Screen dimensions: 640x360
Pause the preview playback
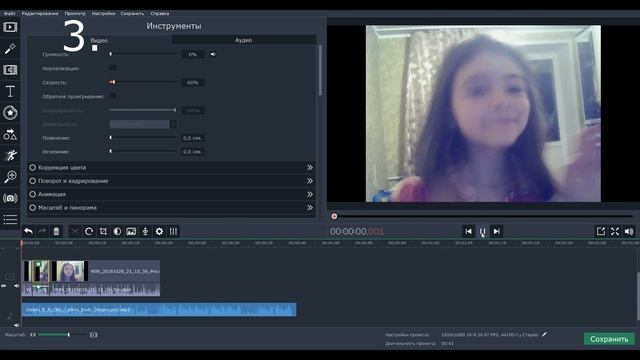(482, 231)
